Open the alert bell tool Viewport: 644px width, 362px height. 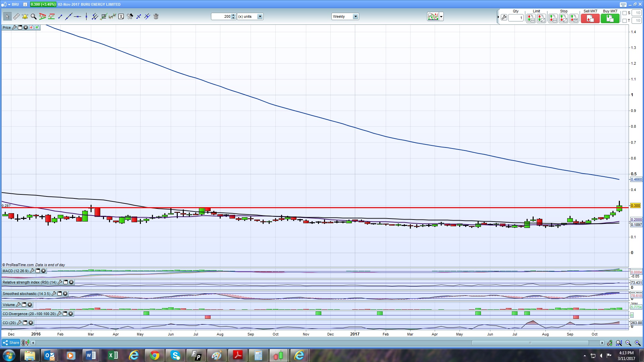pos(25,16)
